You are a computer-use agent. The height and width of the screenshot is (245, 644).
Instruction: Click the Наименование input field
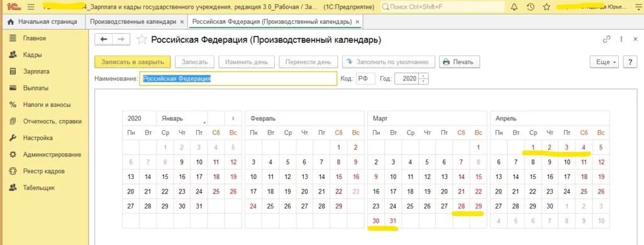(238, 79)
